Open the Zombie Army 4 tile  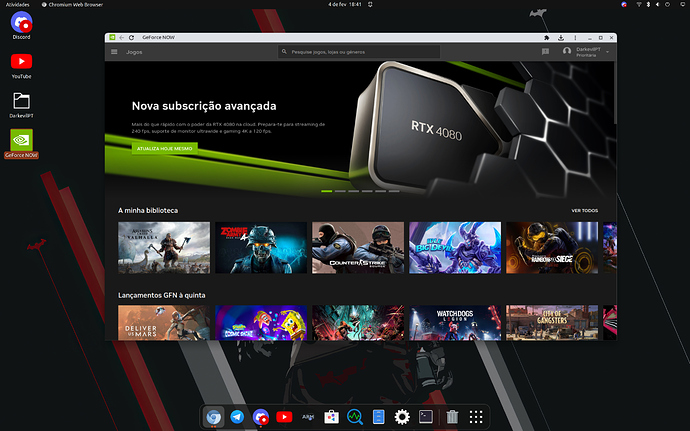261,247
